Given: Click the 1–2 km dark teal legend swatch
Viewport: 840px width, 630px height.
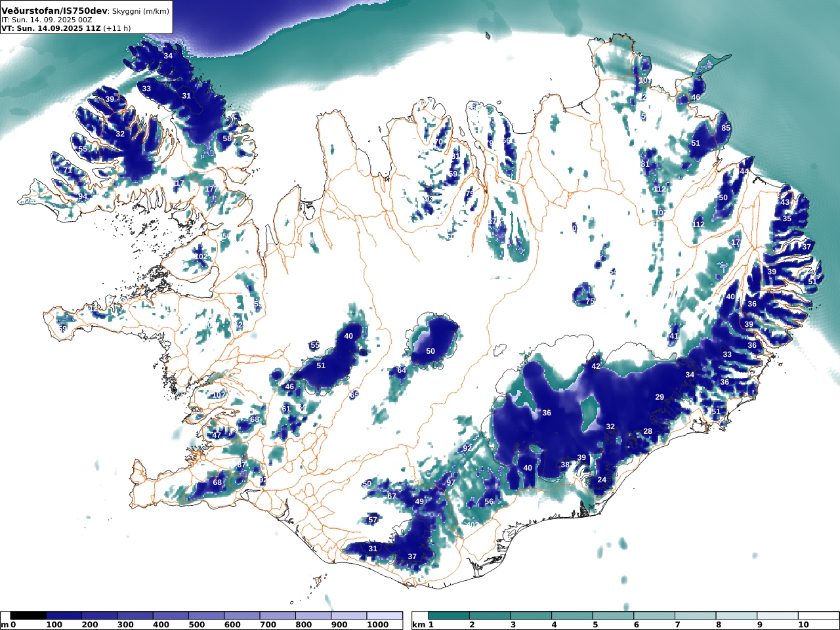Looking at the screenshot, I should [x=449, y=616].
